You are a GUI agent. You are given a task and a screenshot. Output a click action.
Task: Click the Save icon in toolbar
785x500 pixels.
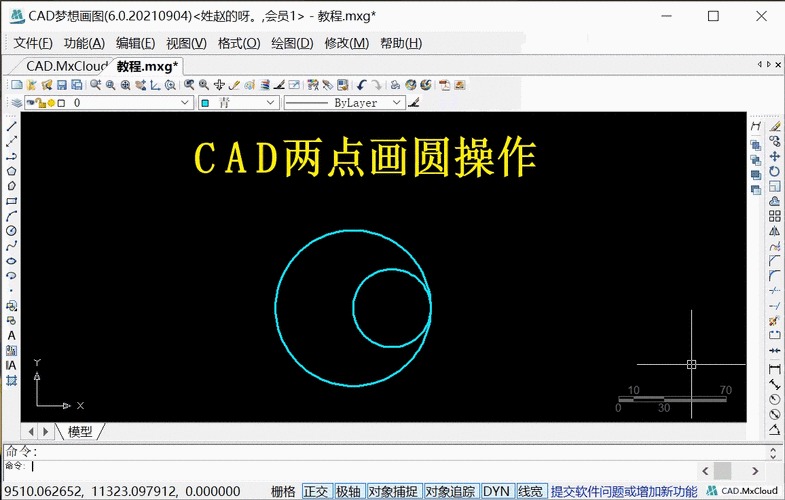click(62, 85)
